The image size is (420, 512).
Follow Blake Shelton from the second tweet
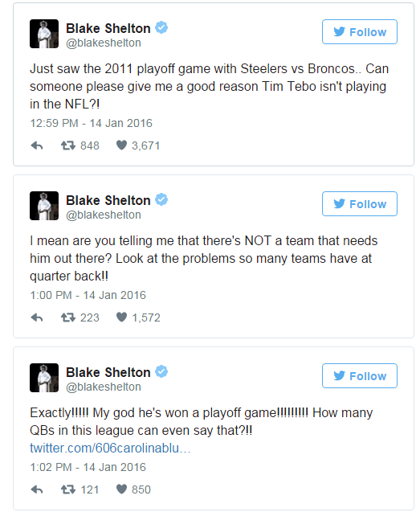click(x=360, y=204)
